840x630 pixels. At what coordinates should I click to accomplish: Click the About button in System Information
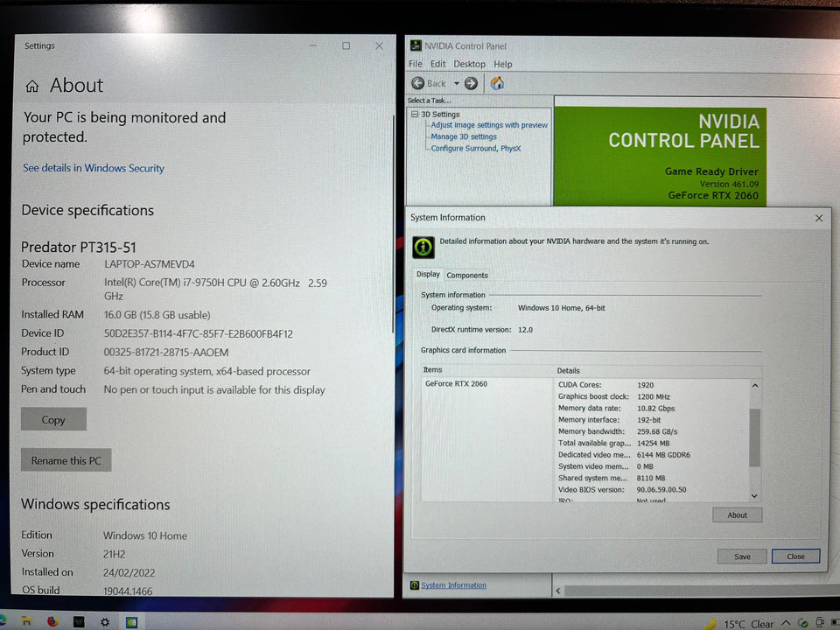click(737, 514)
